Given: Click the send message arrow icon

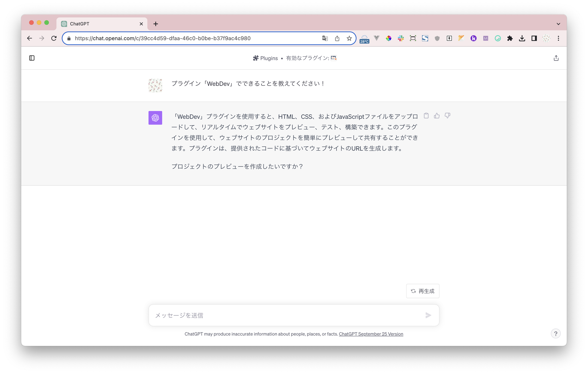Looking at the screenshot, I should [428, 315].
